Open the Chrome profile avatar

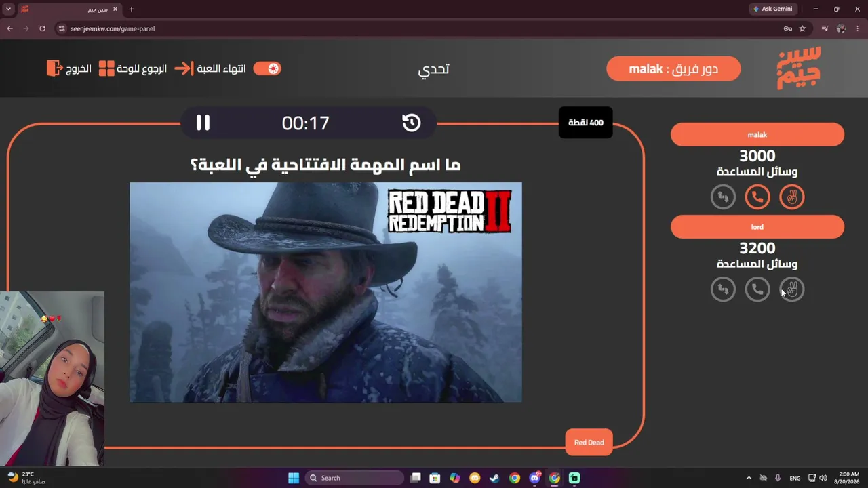coord(841,28)
